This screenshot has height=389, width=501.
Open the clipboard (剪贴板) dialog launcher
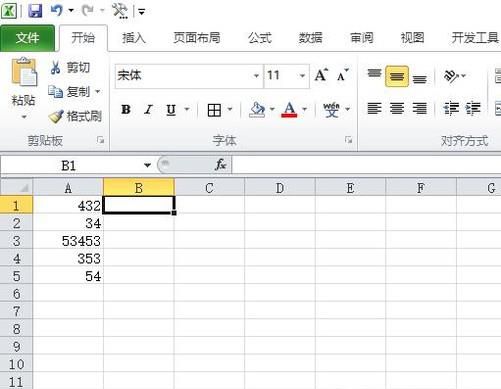(100, 140)
